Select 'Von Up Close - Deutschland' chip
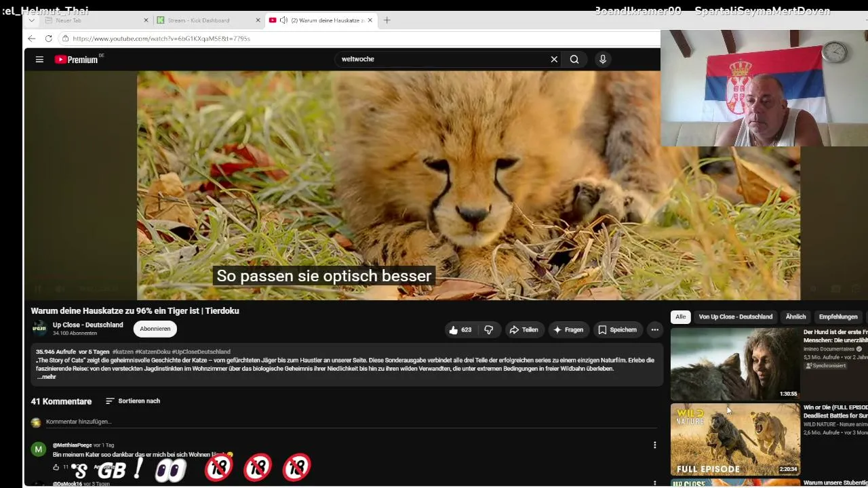 (736, 317)
